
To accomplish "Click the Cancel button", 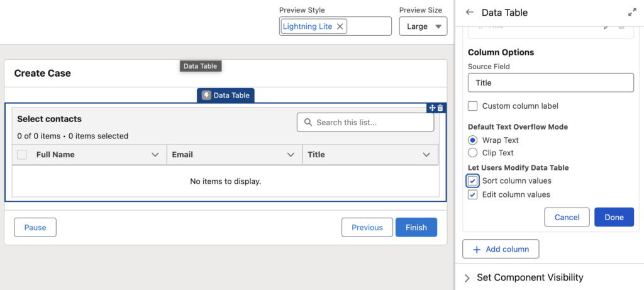I will (x=567, y=217).
